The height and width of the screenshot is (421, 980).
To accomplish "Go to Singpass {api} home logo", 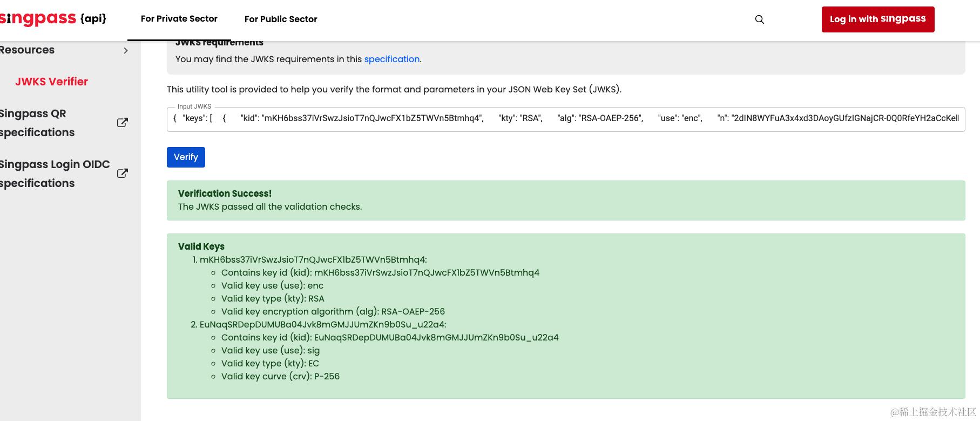I will (53, 18).
